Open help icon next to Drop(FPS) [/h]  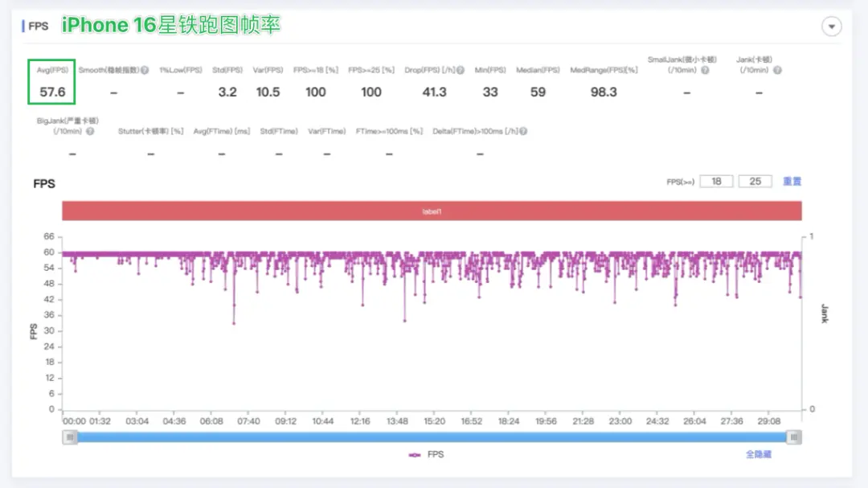(x=460, y=71)
